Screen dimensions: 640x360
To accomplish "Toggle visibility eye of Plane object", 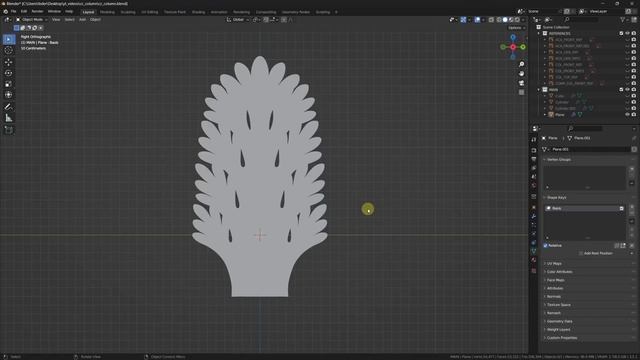I will pyautogui.click(x=627, y=115).
